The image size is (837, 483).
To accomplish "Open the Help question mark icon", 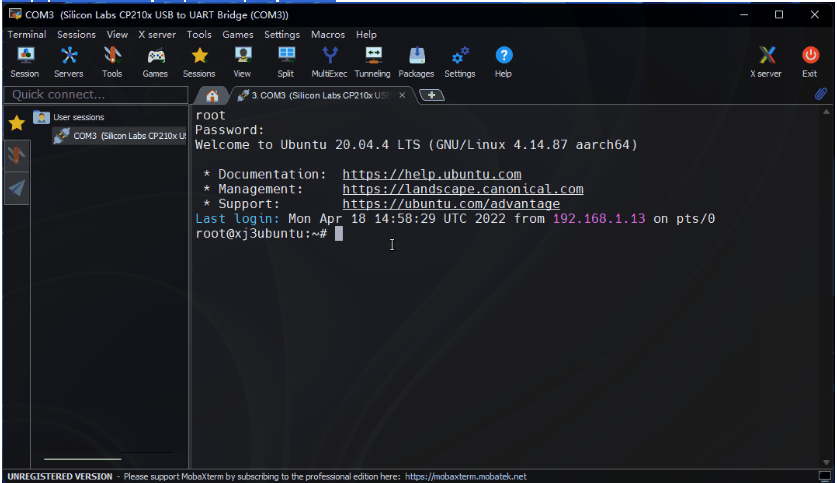I will tap(503, 62).
